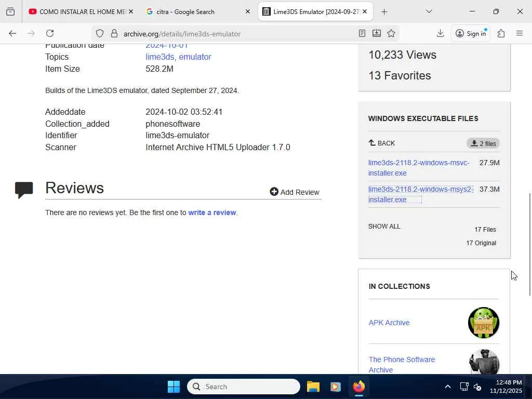Show hidden system tray icons
Viewport: 532px width, 399px height.
[x=448, y=387]
